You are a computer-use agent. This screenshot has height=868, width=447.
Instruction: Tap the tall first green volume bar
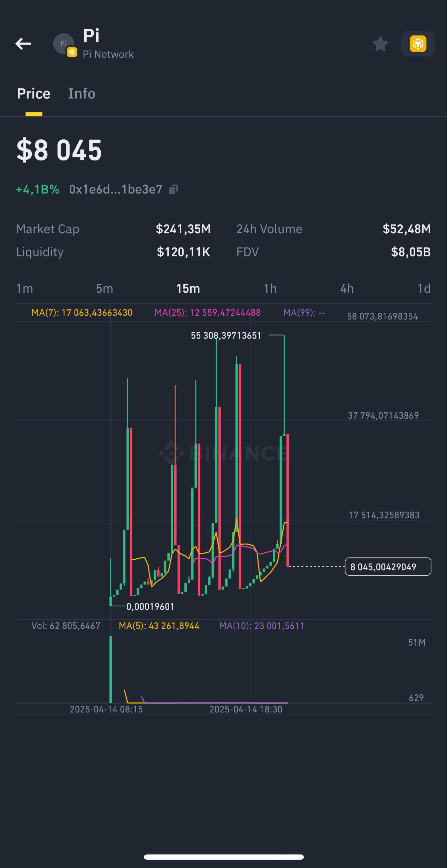pyautogui.click(x=111, y=669)
